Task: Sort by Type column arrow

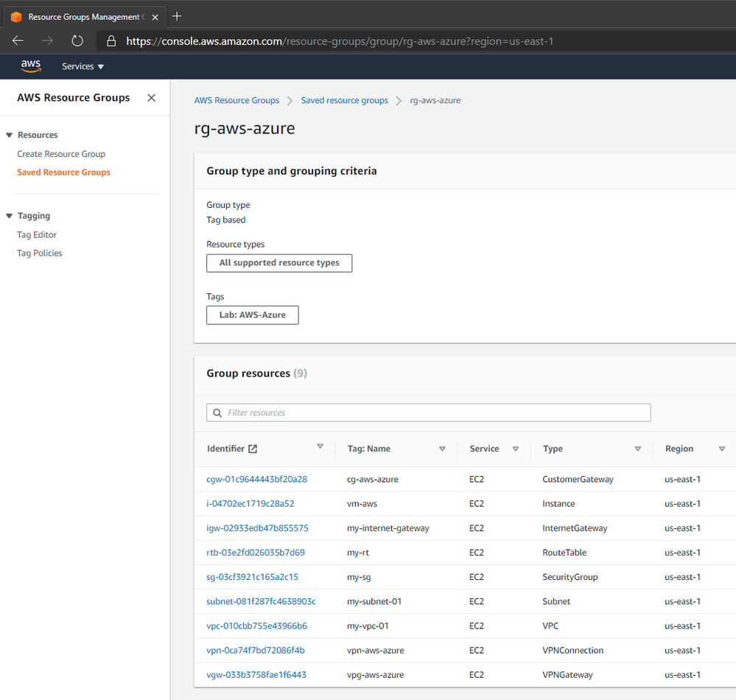Action: pyautogui.click(x=638, y=449)
